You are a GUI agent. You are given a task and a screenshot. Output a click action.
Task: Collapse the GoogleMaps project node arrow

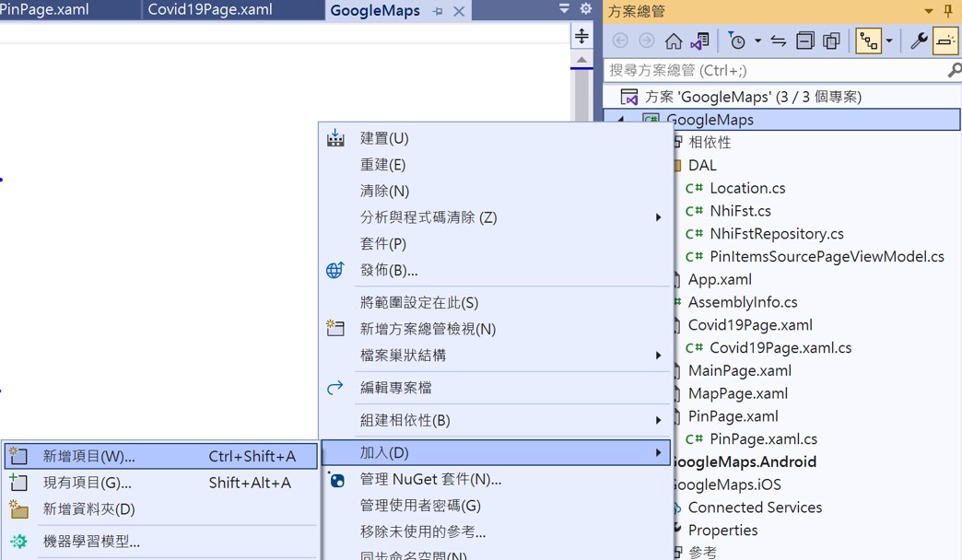point(620,121)
